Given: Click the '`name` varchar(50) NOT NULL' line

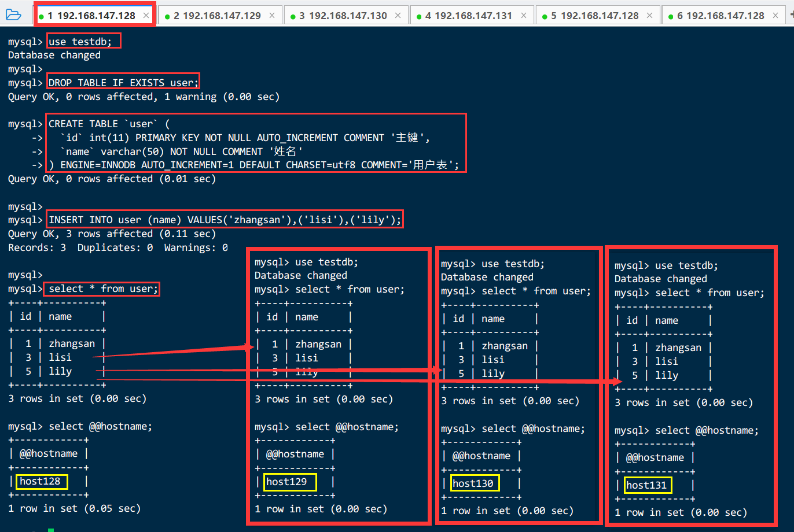Looking at the screenshot, I should pos(182,152).
